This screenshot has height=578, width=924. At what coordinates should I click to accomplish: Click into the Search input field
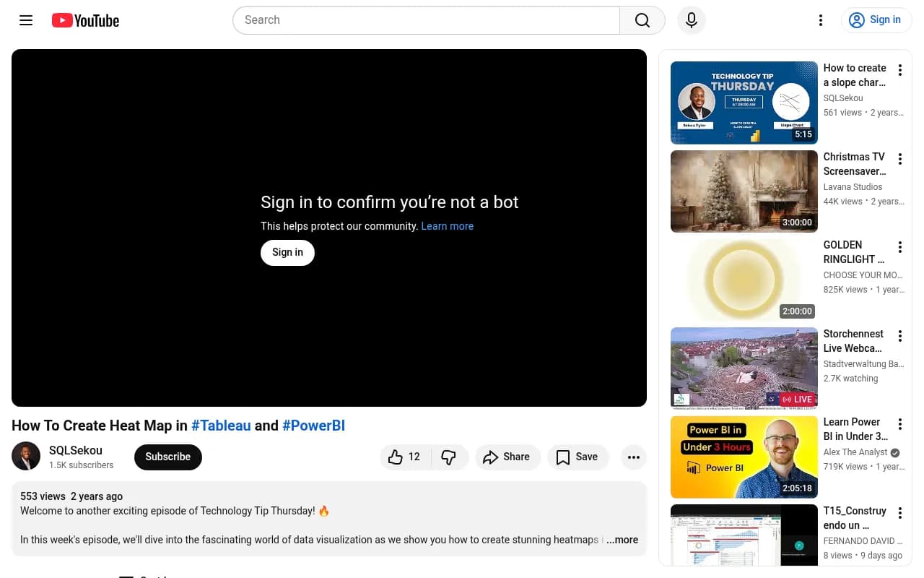click(x=426, y=20)
